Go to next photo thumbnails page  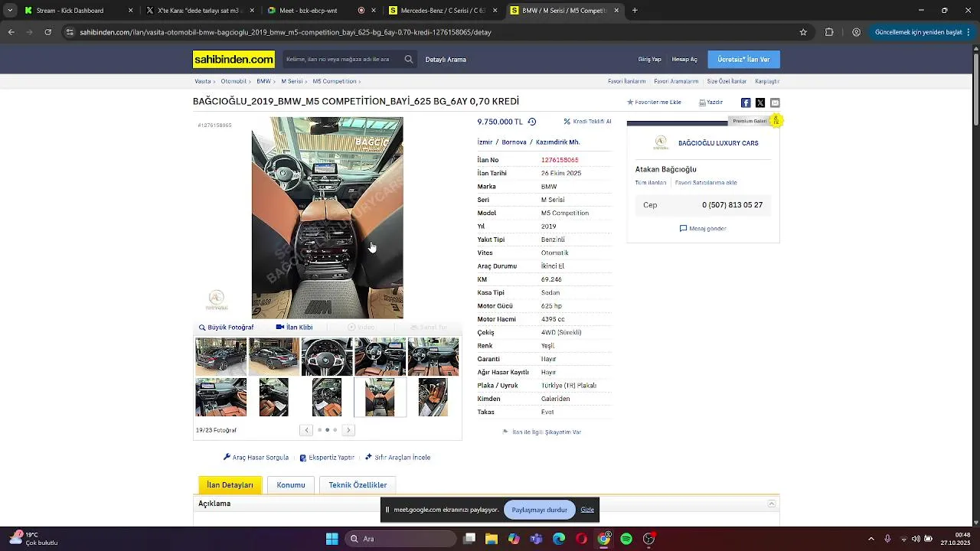348,430
